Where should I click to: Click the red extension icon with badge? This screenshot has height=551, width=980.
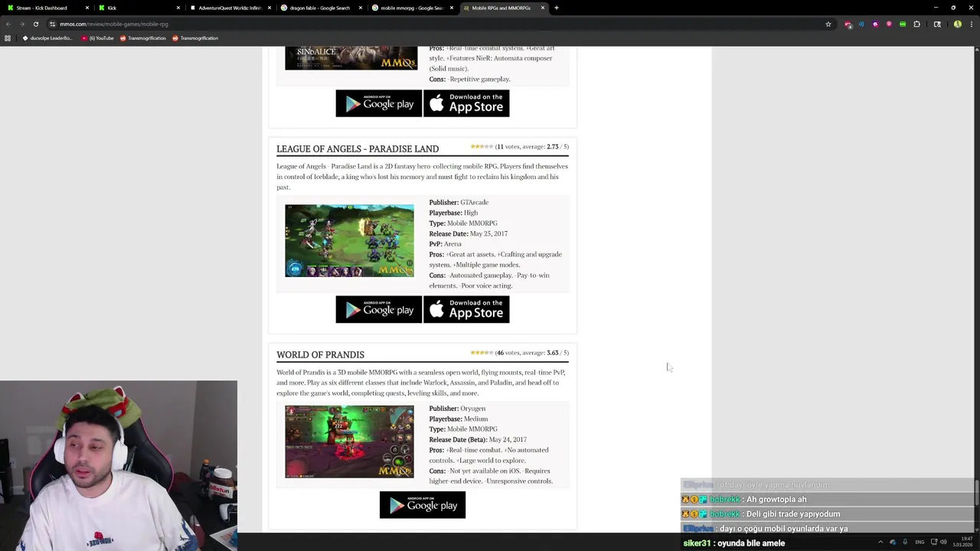click(848, 24)
